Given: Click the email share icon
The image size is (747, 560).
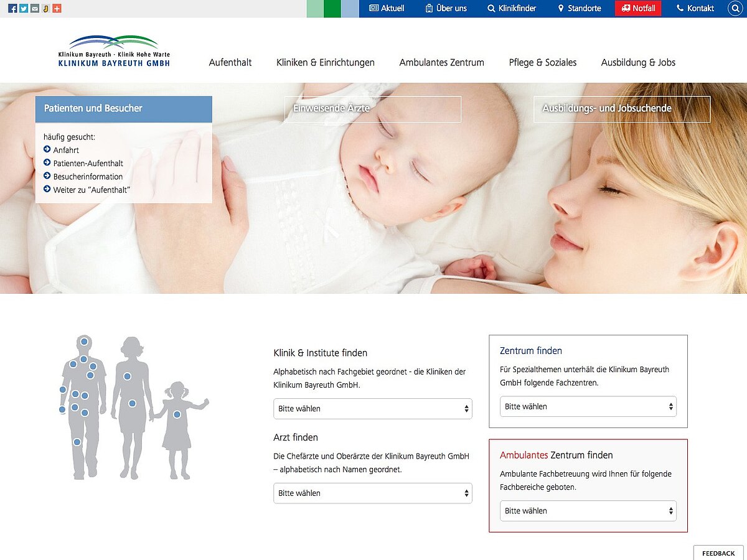Looking at the screenshot, I should click(35, 9).
